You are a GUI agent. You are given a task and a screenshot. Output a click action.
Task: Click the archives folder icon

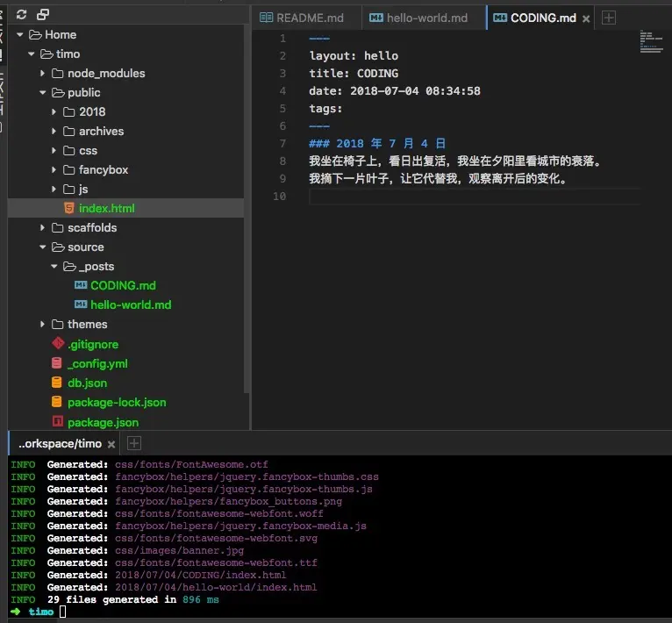point(69,132)
